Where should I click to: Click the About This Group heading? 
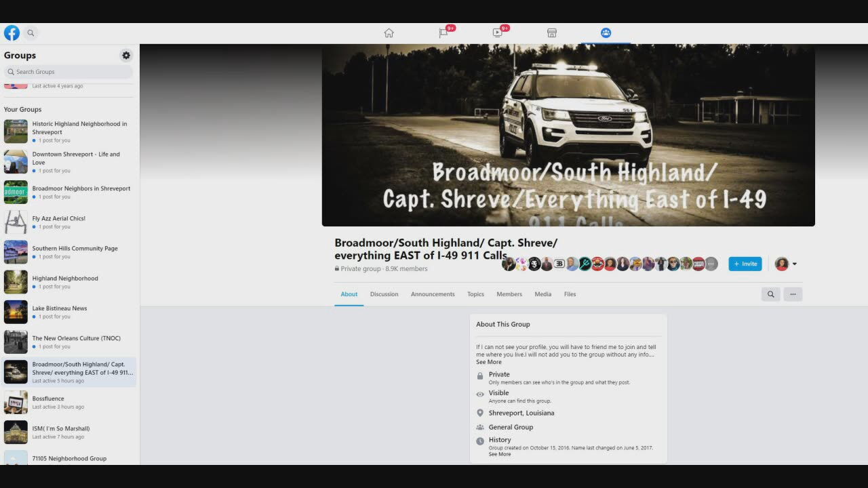502,324
